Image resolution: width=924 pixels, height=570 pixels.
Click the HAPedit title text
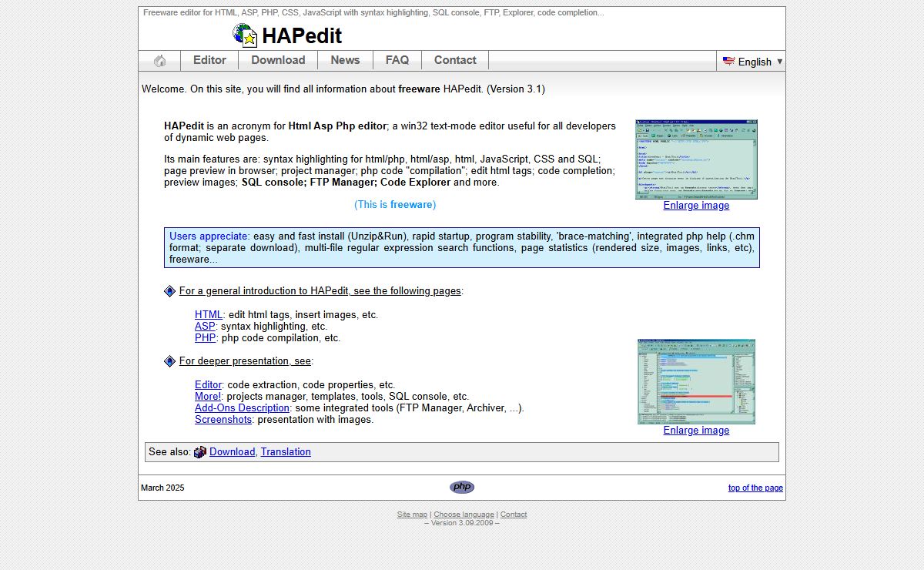302,36
